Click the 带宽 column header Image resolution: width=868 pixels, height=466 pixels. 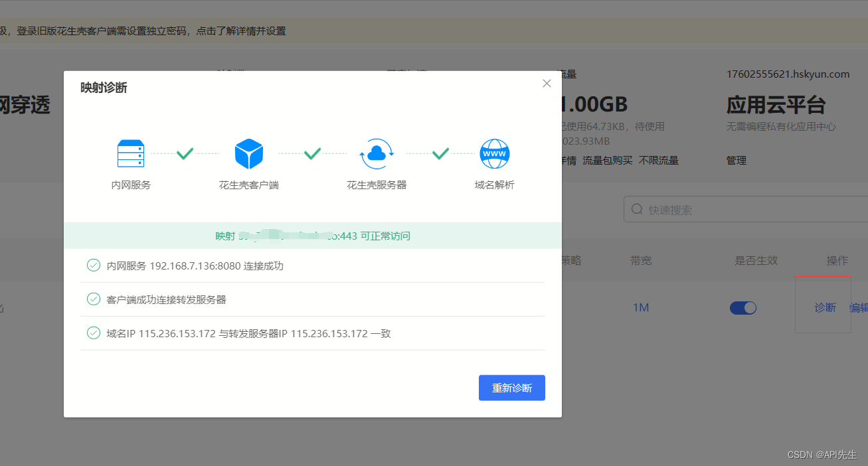(641, 261)
